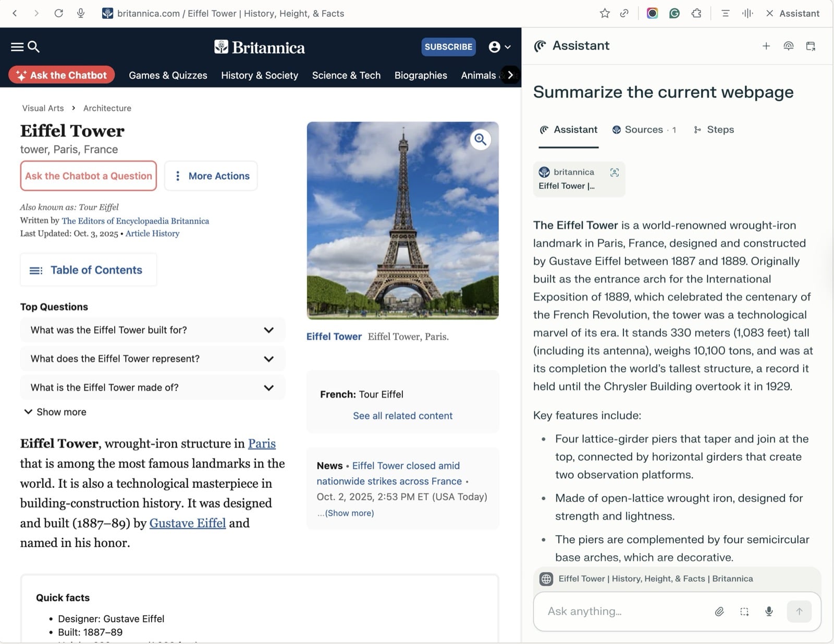Open the Britannica search magnifier icon
834x644 pixels.
click(34, 47)
